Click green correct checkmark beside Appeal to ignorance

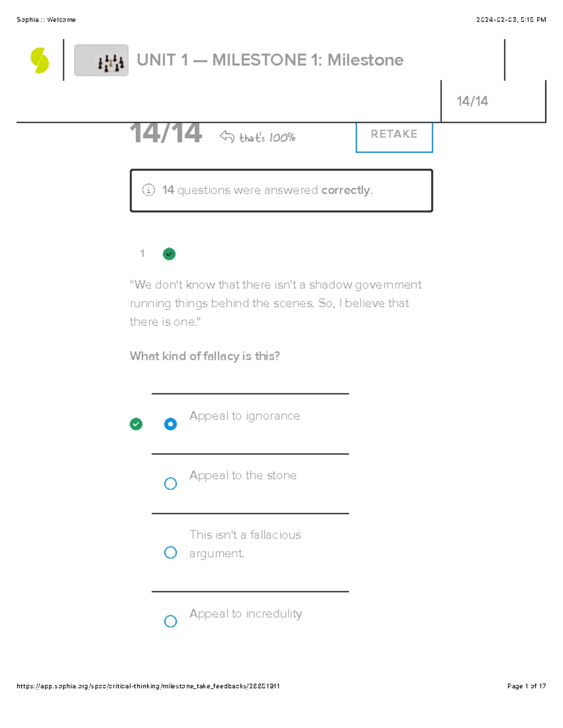coord(136,424)
